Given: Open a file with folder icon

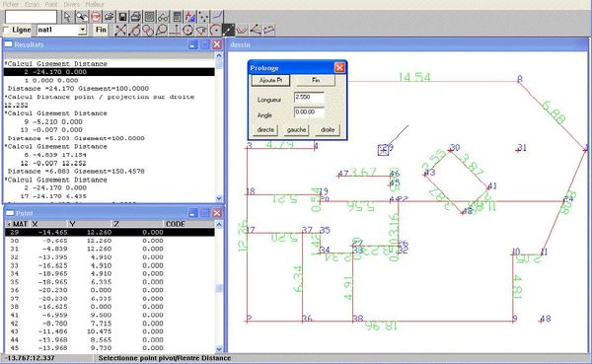Looking at the screenshot, I should pyautogui.click(x=109, y=17).
